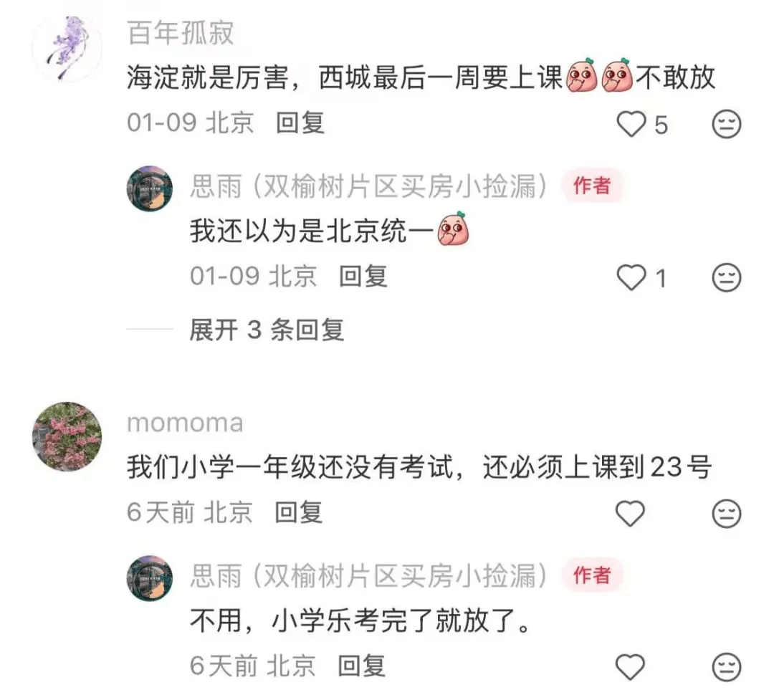Screen dimensions: 774x700
Task: Like 百年孤寂's comment with heart icon
Action: 631,124
